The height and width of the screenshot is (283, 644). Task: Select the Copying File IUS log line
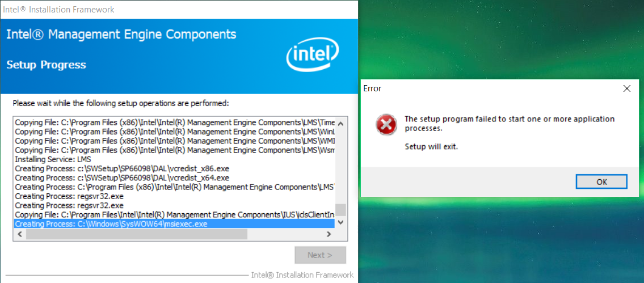tap(170, 214)
